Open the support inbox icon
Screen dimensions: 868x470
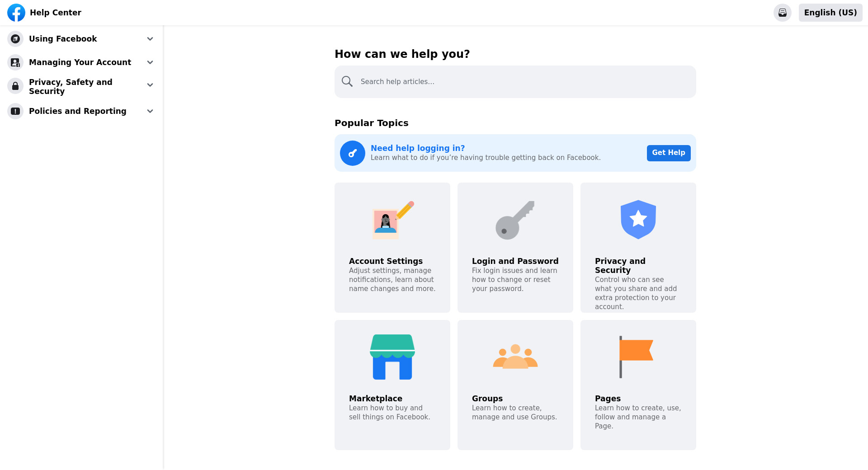pyautogui.click(x=782, y=13)
